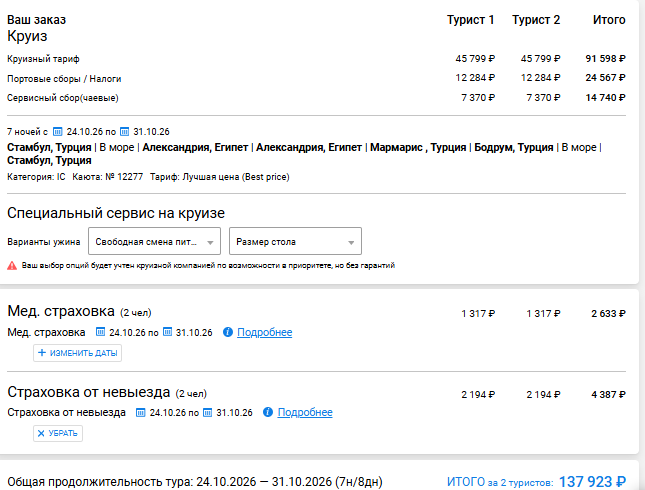Click 'Сервисный сбор(чаевые)' row label
Image resolution: width=645 pixels, height=490 pixels.
pyautogui.click(x=63, y=98)
